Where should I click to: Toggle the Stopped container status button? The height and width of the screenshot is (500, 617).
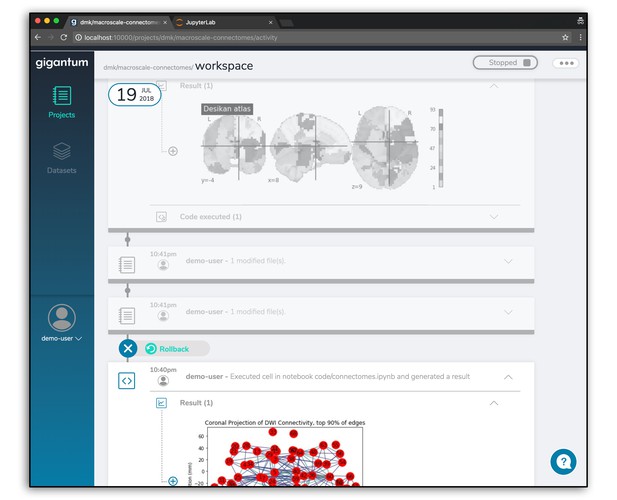point(505,63)
